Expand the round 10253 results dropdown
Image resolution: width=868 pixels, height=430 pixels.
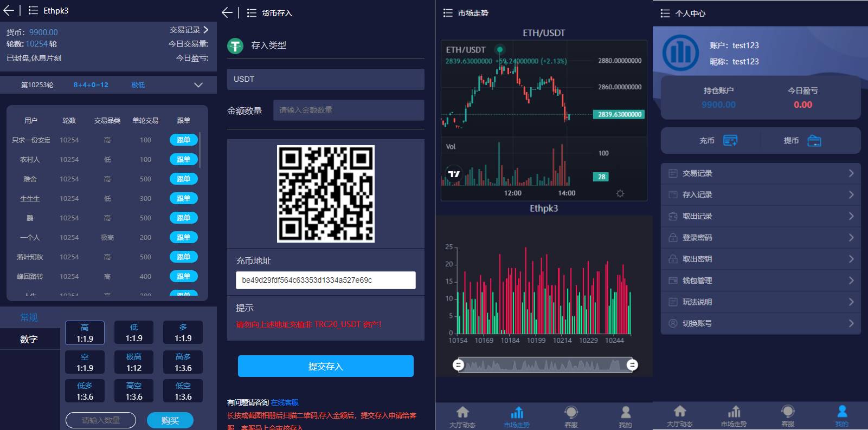point(198,85)
